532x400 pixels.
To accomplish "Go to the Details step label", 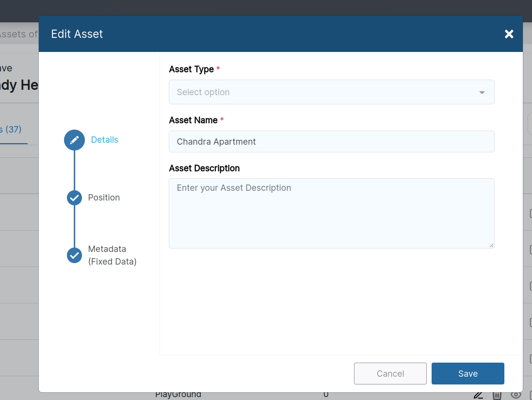I will pos(104,140).
